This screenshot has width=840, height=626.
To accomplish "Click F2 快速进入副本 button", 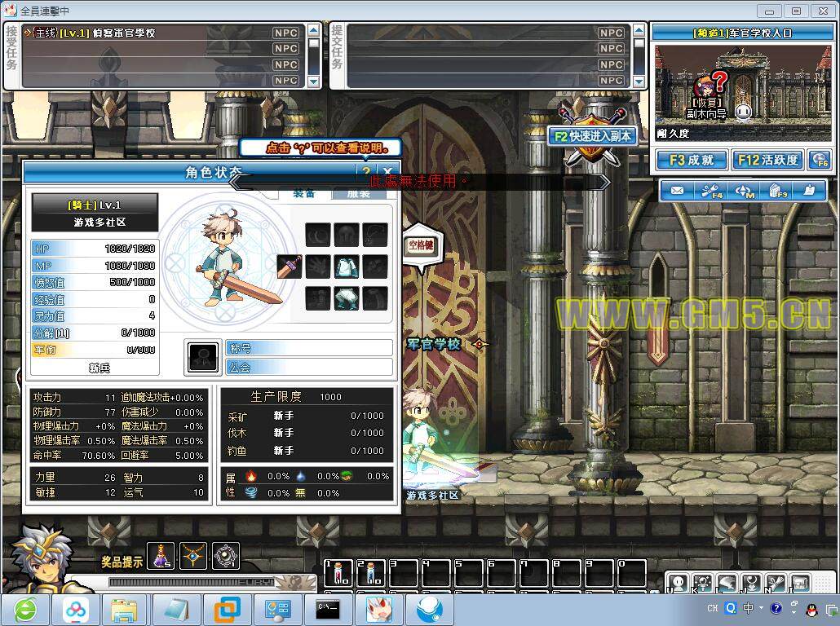I will click(593, 136).
